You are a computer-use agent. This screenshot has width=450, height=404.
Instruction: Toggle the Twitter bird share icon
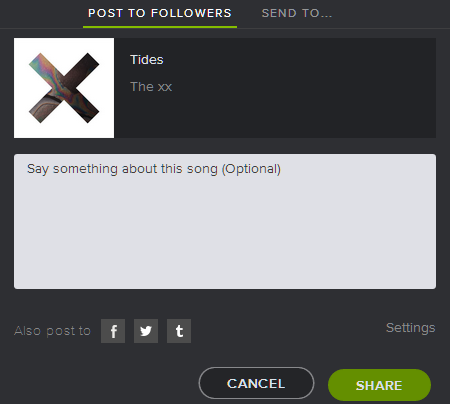coord(146,331)
